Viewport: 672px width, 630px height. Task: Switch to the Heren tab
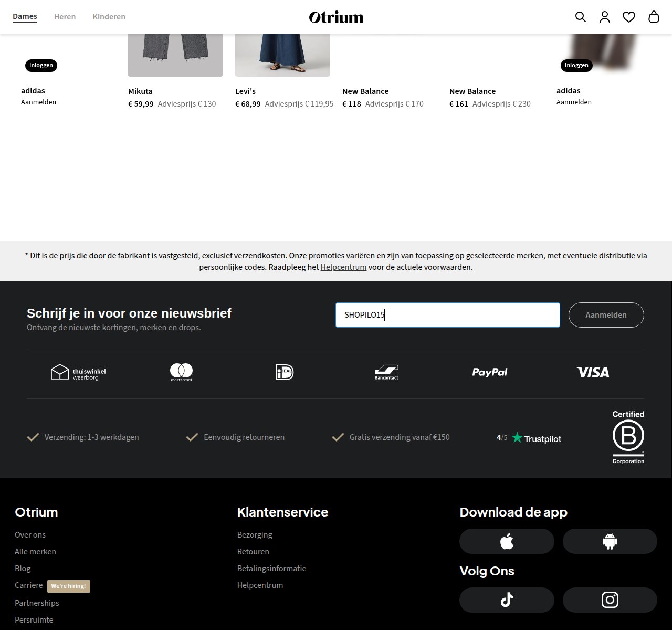tap(65, 17)
